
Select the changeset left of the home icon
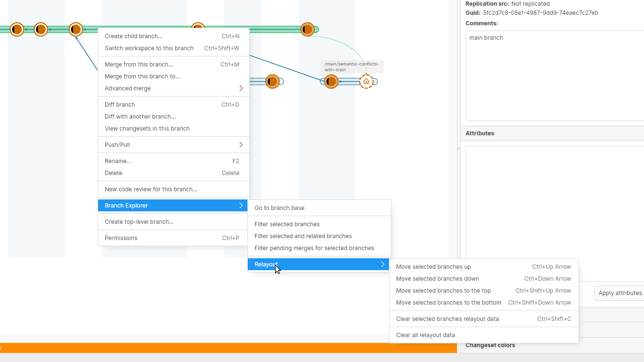(331, 81)
